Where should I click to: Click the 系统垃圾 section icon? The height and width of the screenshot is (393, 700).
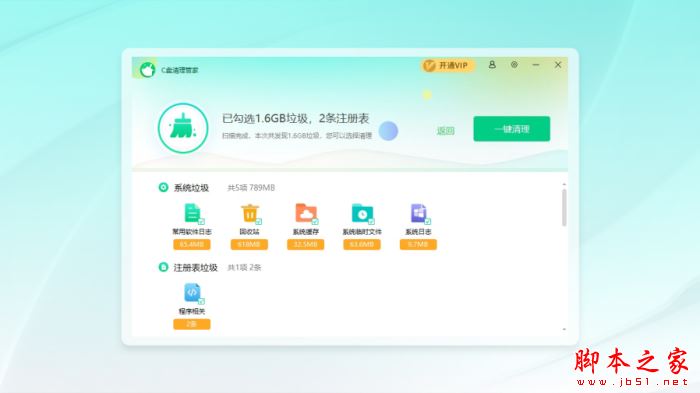(163, 188)
